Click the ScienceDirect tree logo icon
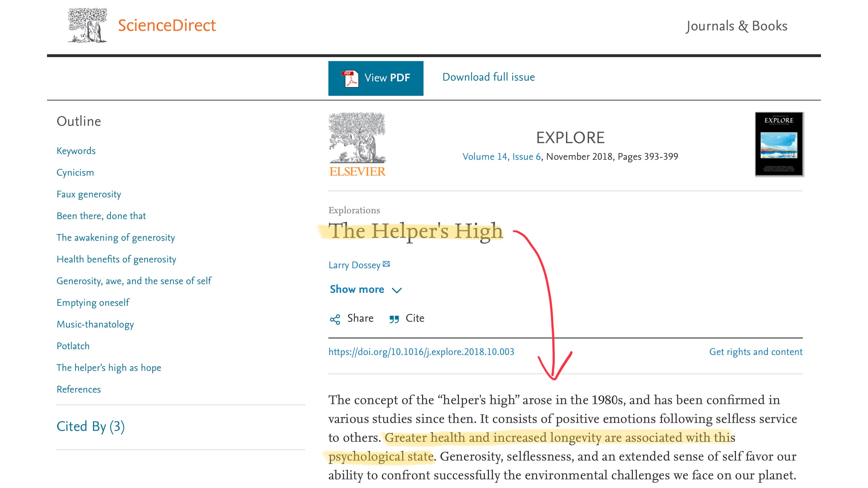 pyautogui.click(x=88, y=25)
